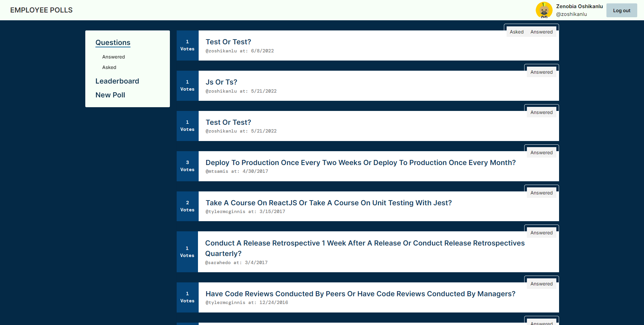Image resolution: width=644 pixels, height=325 pixels.
Task: Click the 2 Votes badge
Action: 187,206
